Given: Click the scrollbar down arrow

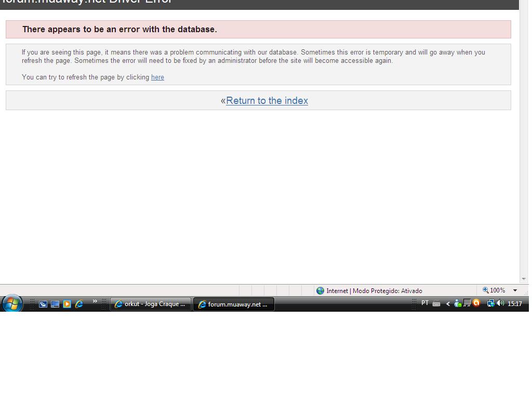Looking at the screenshot, I should click(524, 279).
